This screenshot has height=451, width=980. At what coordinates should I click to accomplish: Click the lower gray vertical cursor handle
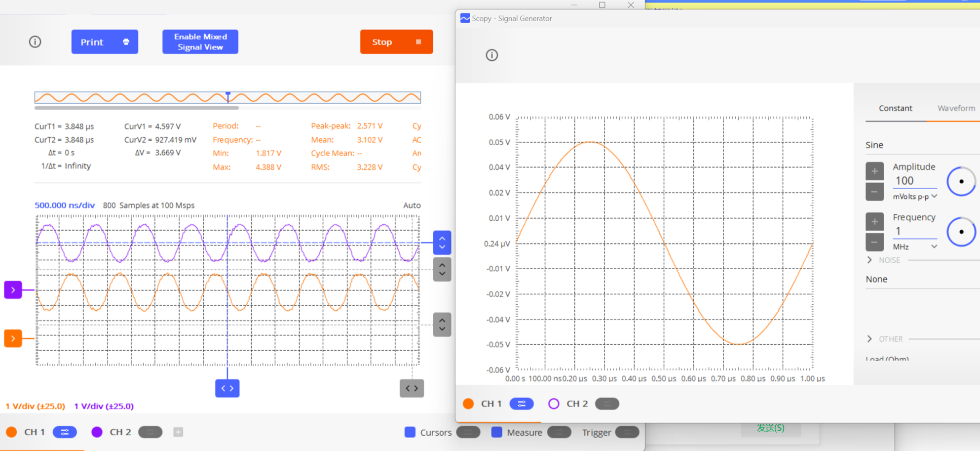point(442,325)
